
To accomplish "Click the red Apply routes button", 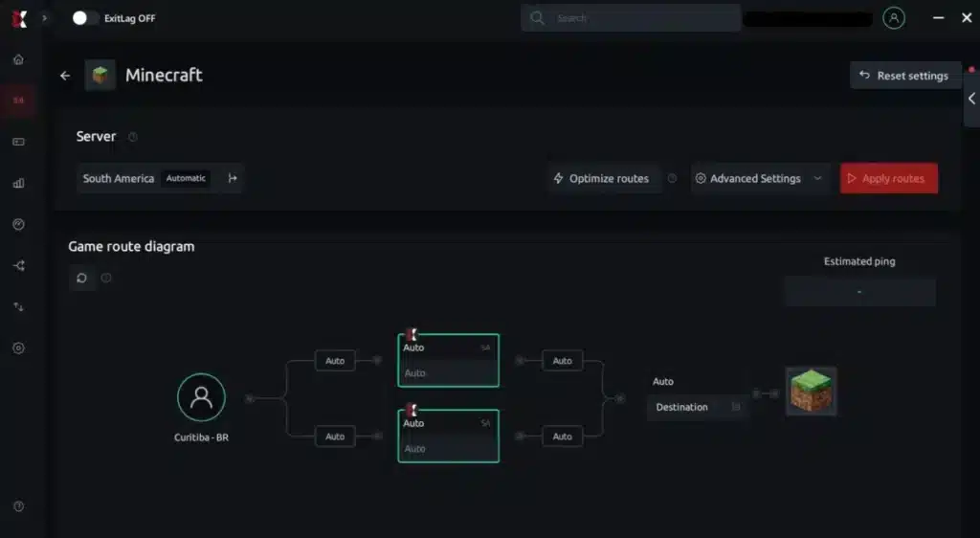I will click(889, 179).
